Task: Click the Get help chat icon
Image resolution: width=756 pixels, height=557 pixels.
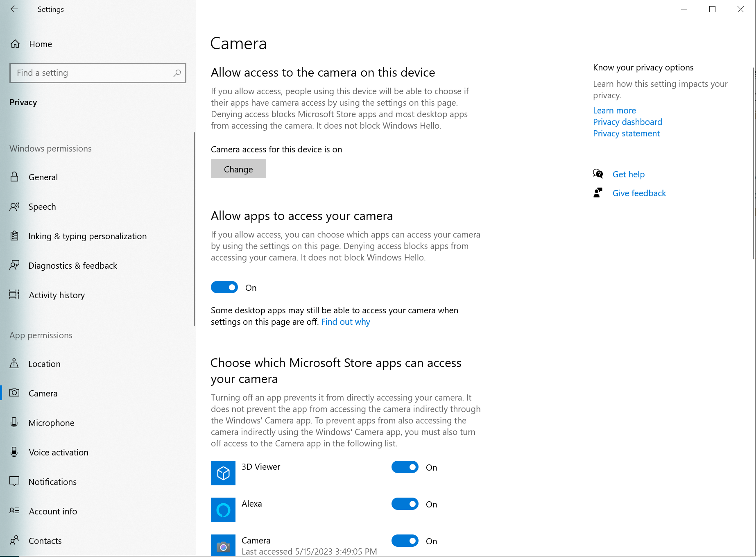Action: pos(598,174)
